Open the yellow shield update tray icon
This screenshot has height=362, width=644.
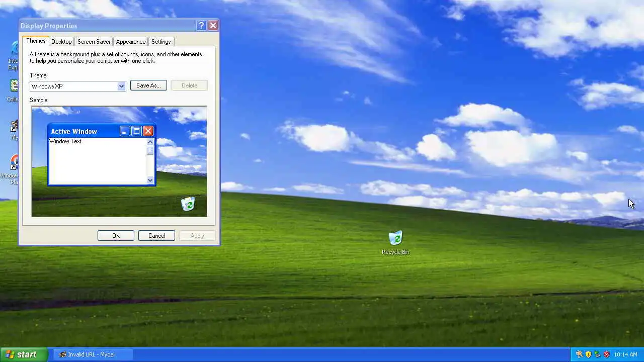point(588,354)
